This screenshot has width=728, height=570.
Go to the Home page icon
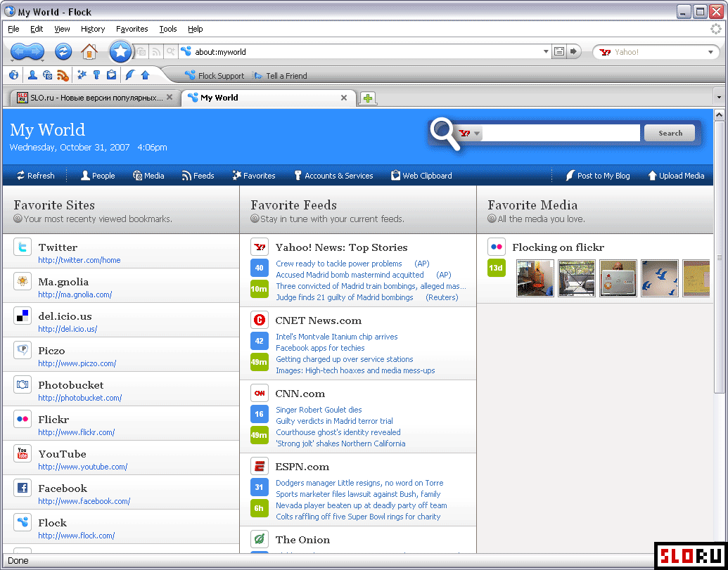click(x=89, y=51)
